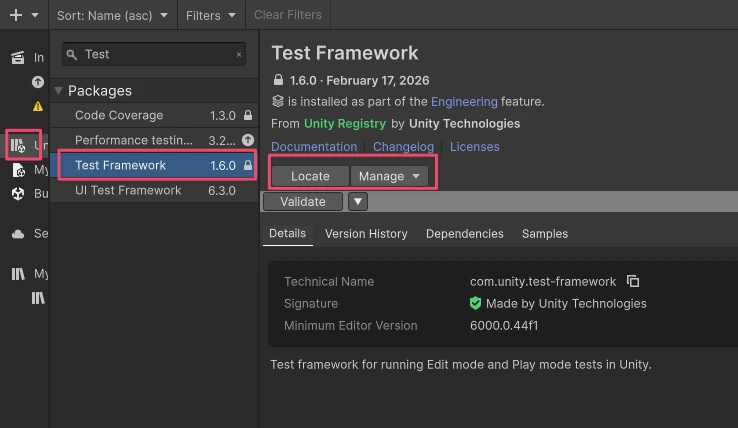Click the Test search field
This screenshot has width=738, height=428.
pyautogui.click(x=154, y=54)
